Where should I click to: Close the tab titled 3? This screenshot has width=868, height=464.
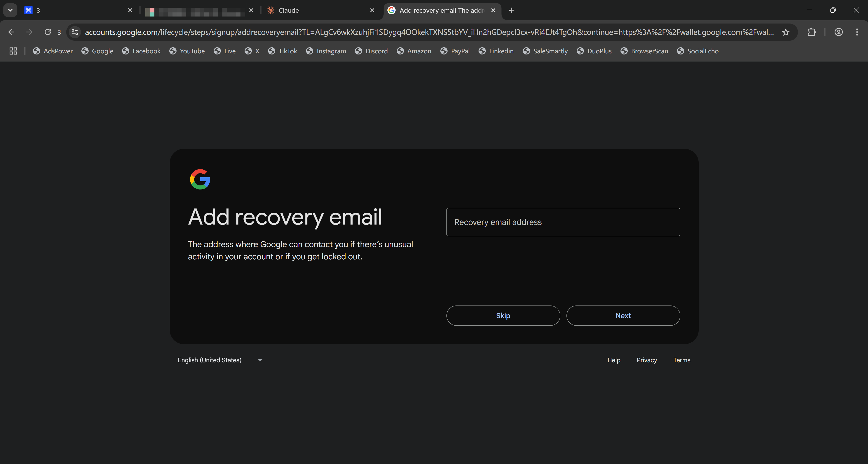coord(130,10)
